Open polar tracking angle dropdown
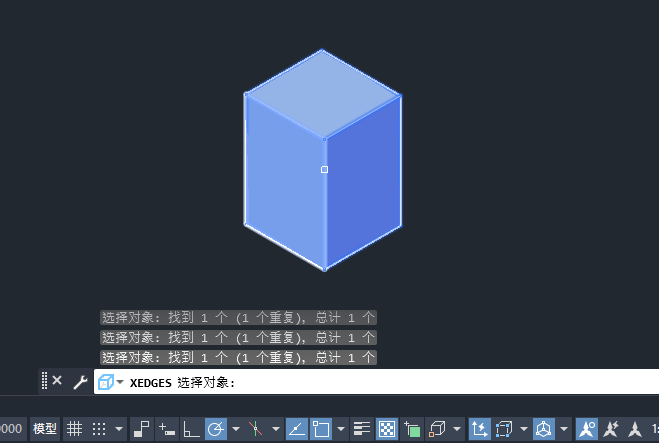The image size is (659, 443). pos(236,429)
